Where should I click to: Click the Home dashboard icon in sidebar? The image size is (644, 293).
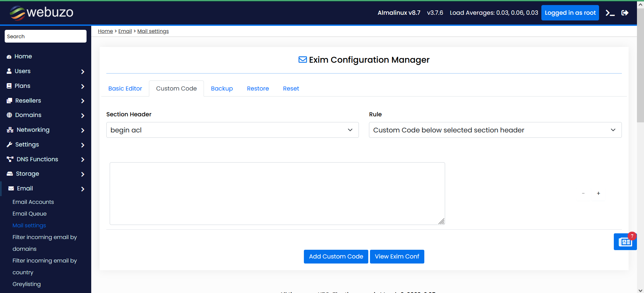coord(9,57)
